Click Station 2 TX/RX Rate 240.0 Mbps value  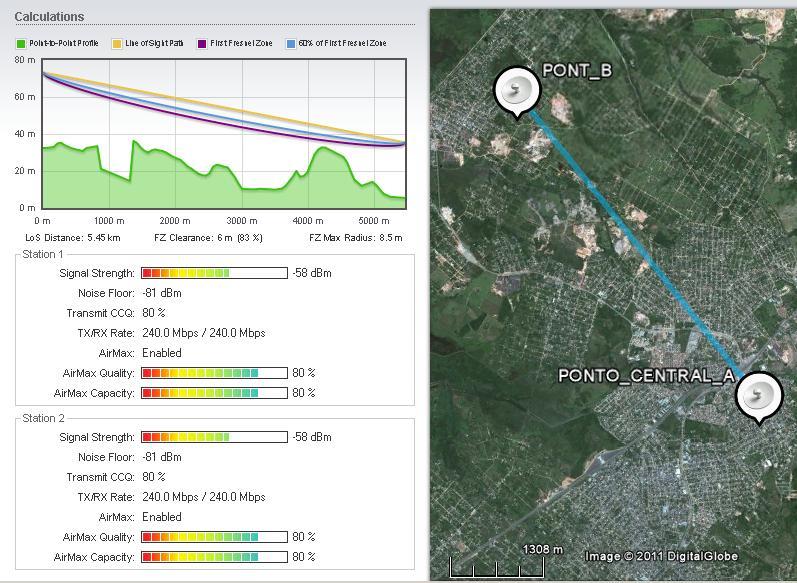[x=204, y=497]
